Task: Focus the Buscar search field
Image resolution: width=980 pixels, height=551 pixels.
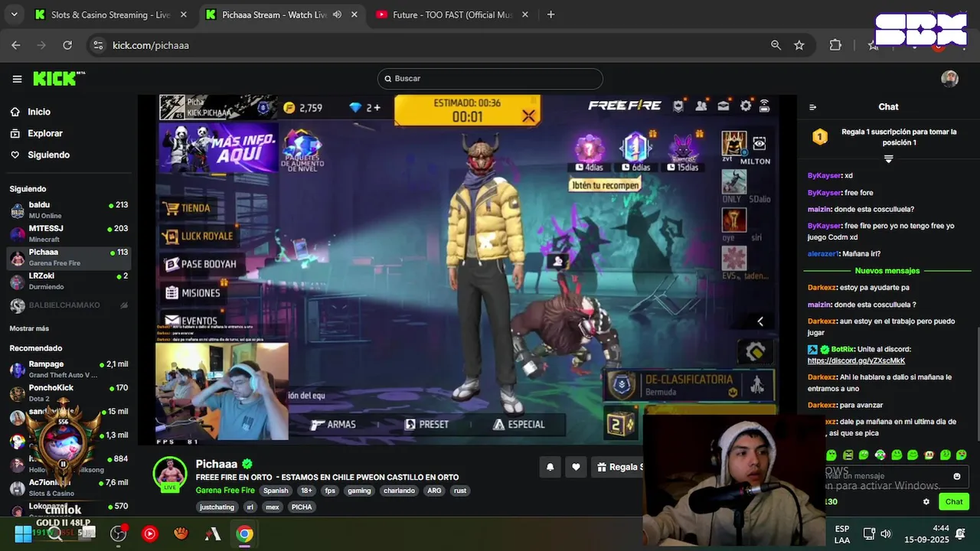Action: (x=490, y=79)
